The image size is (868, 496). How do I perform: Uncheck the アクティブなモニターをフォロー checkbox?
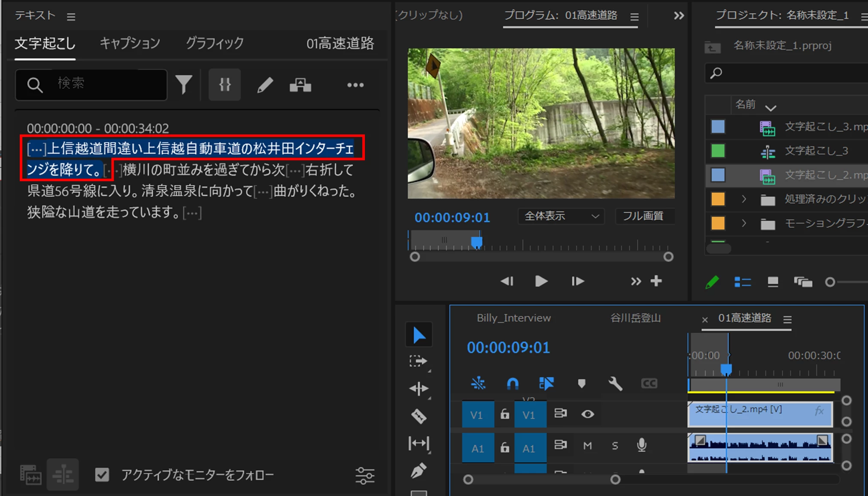coord(102,475)
